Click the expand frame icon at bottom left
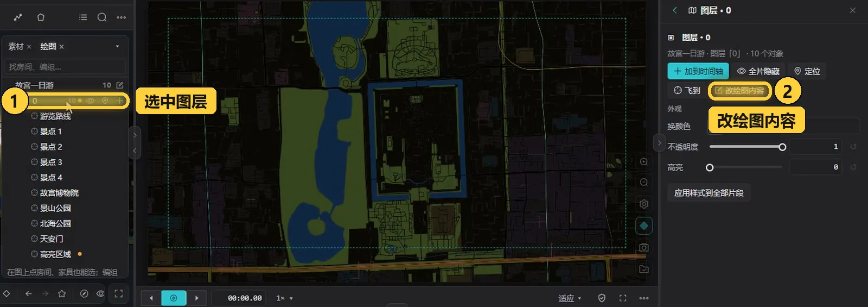This screenshot has width=868, height=307. pyautogui.click(x=118, y=293)
